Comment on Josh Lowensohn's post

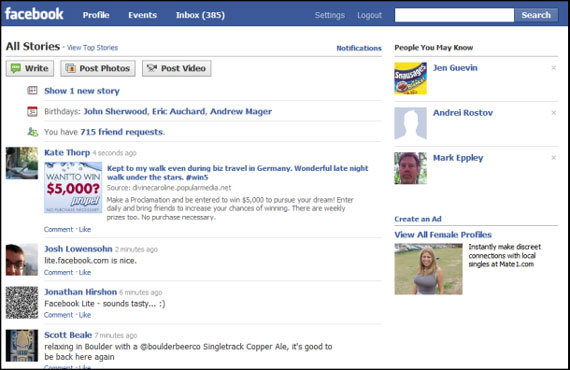pyautogui.click(x=59, y=272)
